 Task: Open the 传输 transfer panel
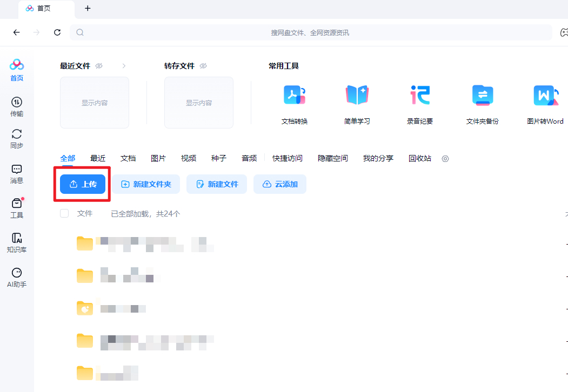pyautogui.click(x=17, y=107)
